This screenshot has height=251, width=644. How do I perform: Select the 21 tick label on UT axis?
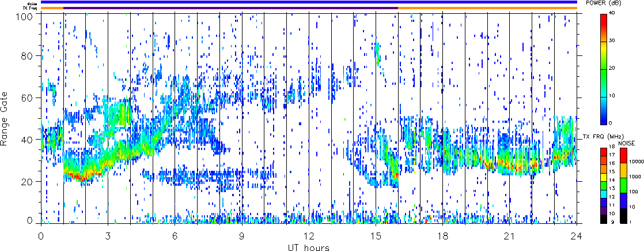[x=510, y=236]
